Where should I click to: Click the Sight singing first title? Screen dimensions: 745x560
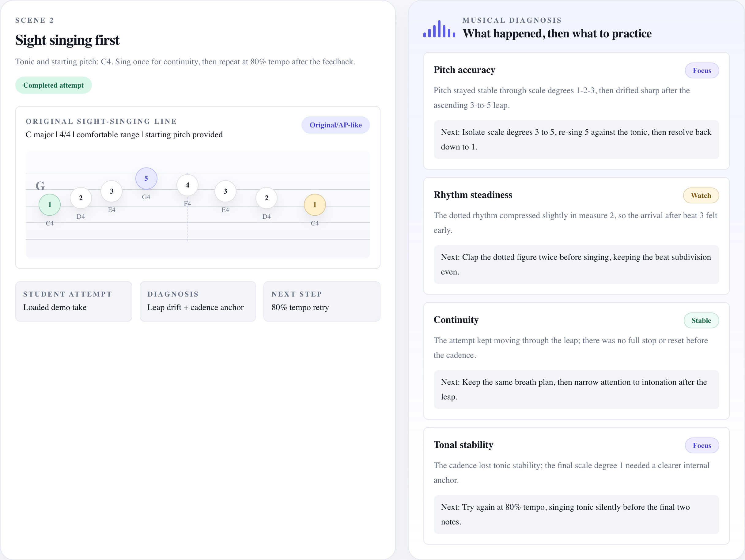67,40
